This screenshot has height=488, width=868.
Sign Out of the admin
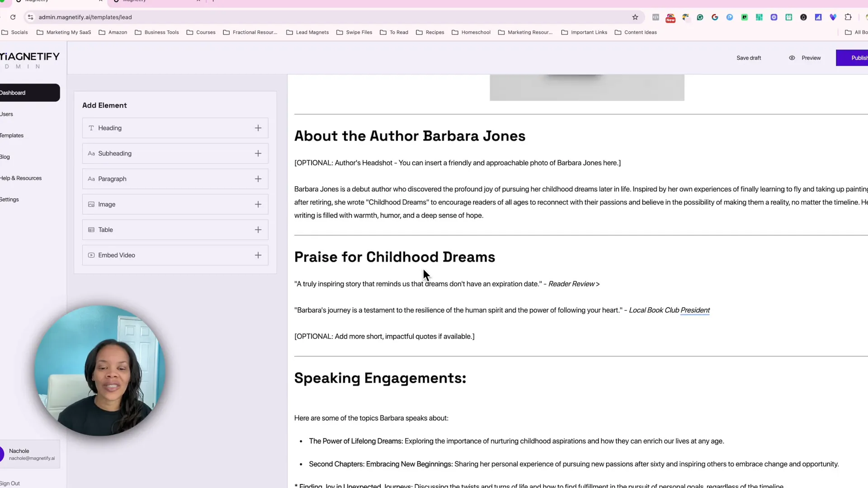pyautogui.click(x=10, y=483)
